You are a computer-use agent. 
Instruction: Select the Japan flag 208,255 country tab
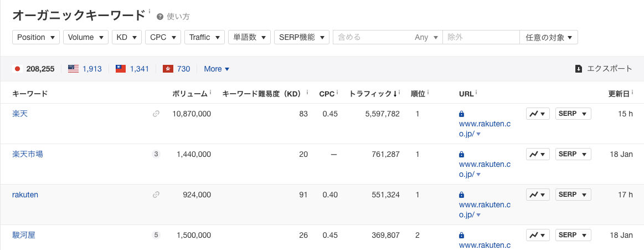tap(34, 69)
